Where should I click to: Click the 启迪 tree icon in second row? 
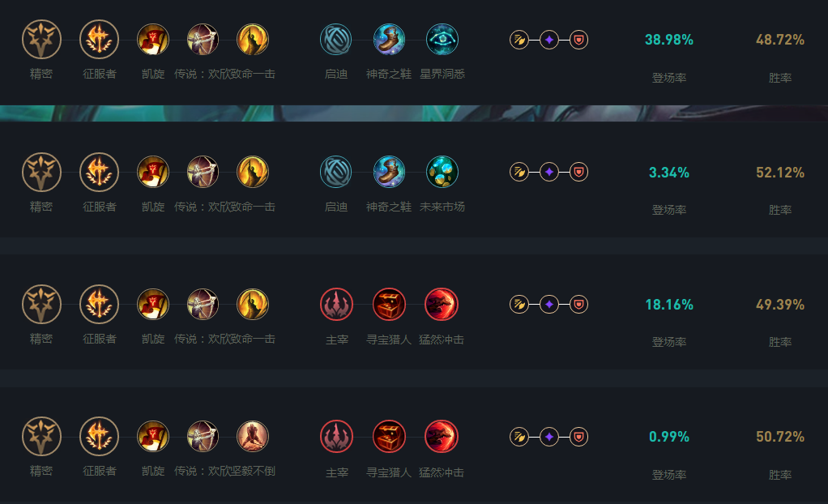coord(336,172)
